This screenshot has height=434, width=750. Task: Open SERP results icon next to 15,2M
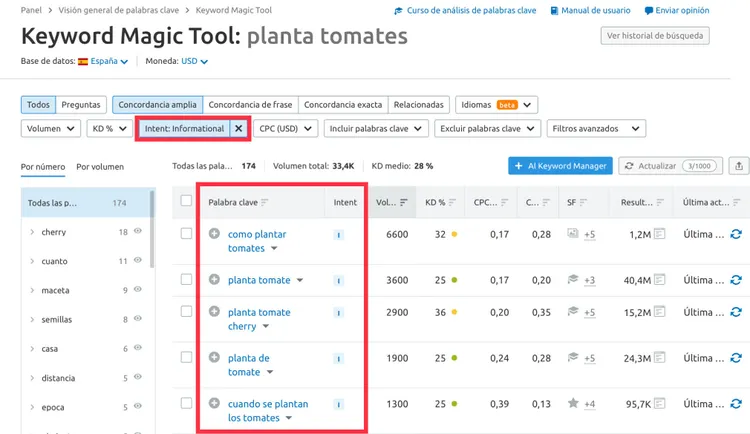[x=660, y=312]
